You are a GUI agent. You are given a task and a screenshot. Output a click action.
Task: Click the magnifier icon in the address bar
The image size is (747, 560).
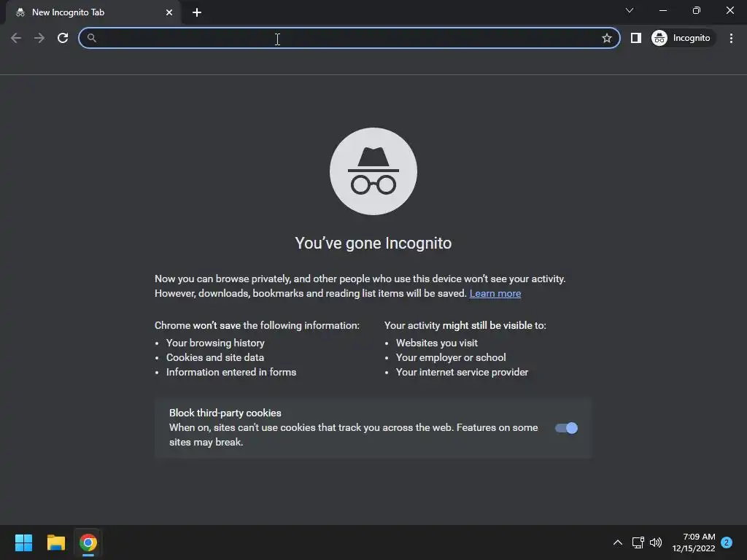[92, 38]
